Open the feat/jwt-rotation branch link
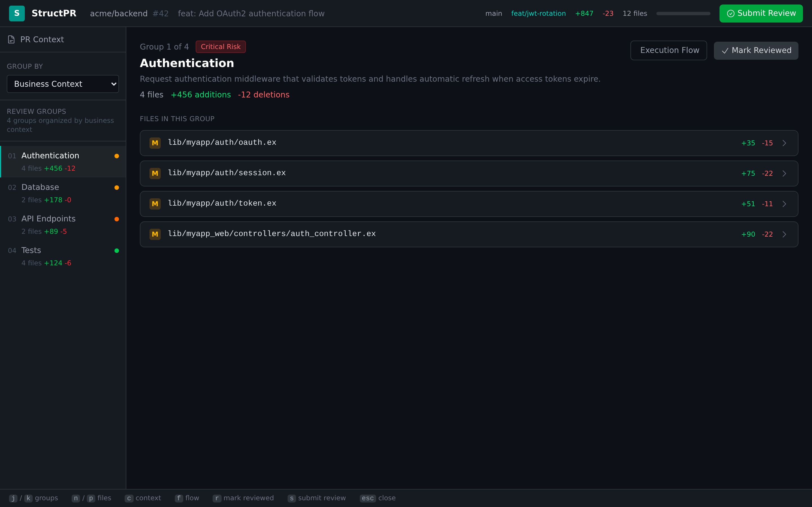The width and height of the screenshot is (812, 507). 538,14
